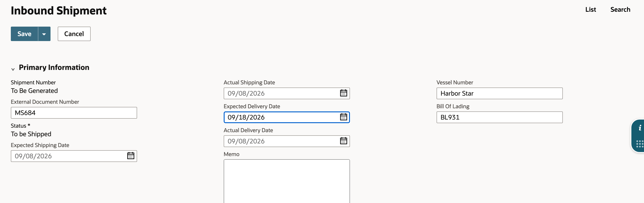
Task: Open the Save button dropdown arrow
Action: [x=44, y=34]
